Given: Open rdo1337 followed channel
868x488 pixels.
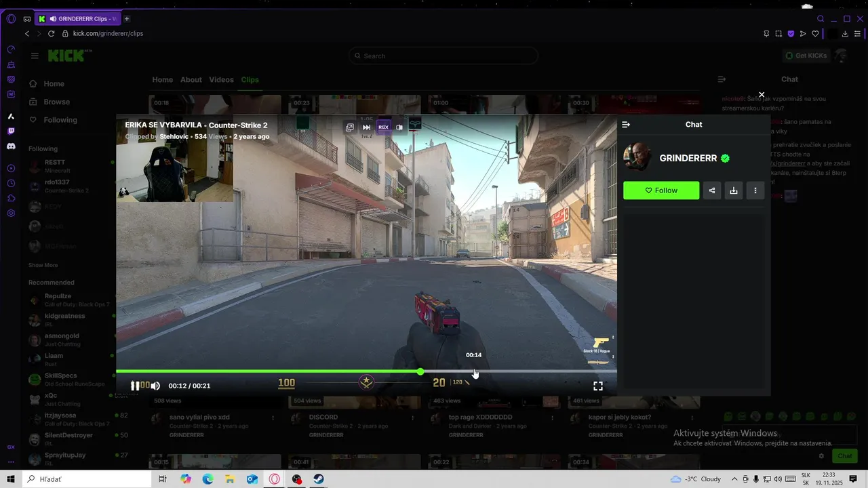Looking at the screenshot, I should [71, 186].
